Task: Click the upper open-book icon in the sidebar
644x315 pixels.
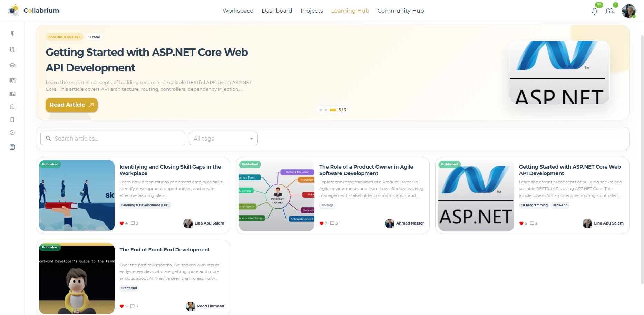Action: [x=12, y=80]
